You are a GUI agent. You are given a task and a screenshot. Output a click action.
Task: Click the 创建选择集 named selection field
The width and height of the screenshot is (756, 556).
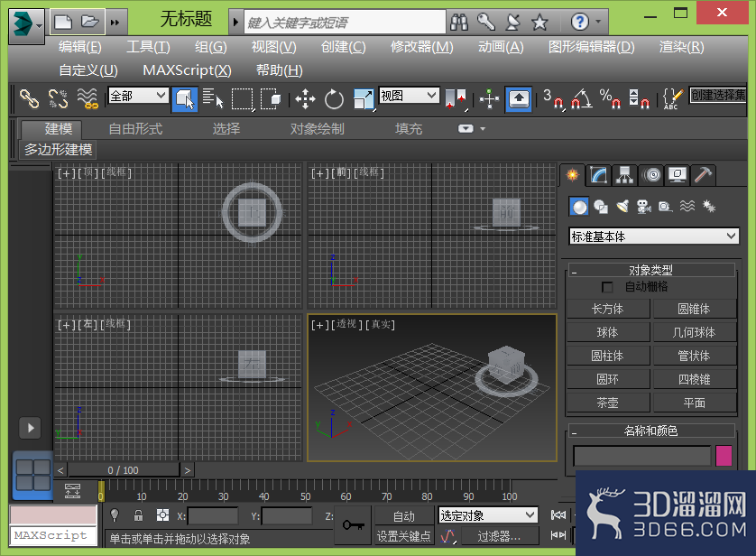click(717, 95)
